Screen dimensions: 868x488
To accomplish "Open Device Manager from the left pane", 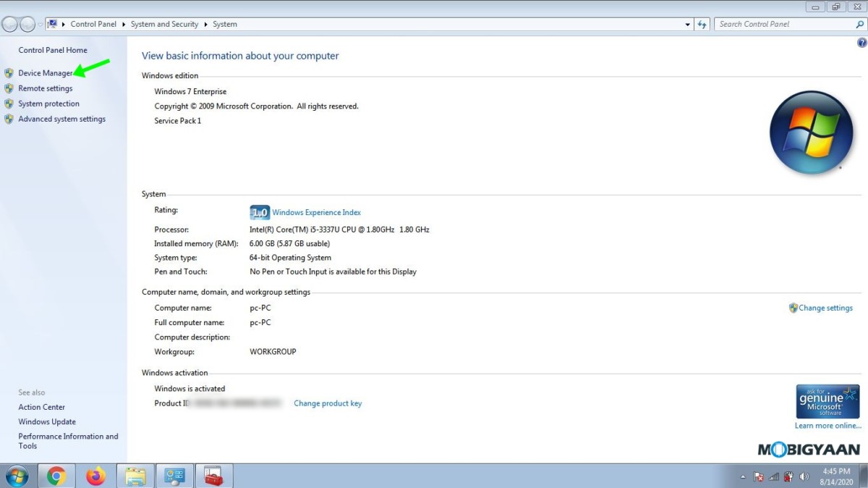I will tap(46, 73).
